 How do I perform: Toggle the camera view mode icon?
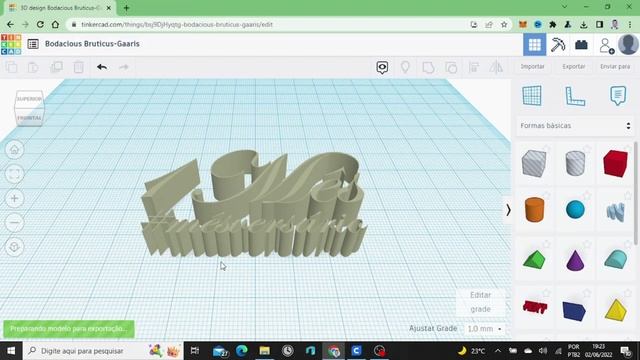[x=382, y=67]
